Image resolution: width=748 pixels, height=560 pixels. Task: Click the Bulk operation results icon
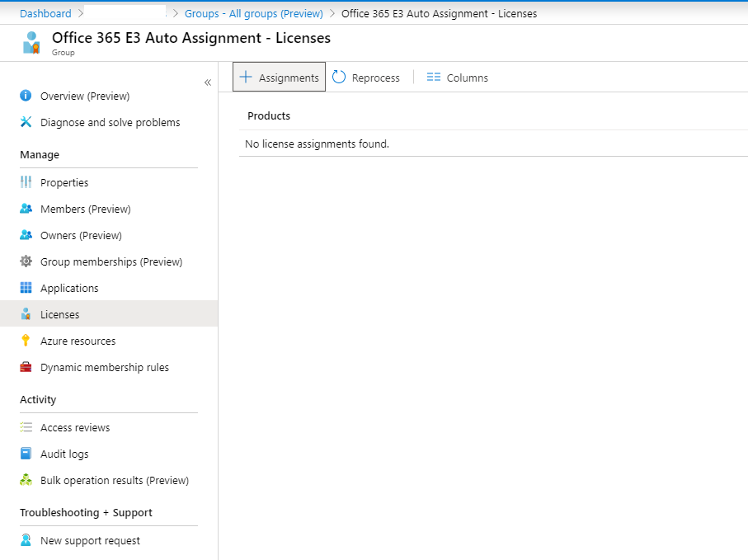coord(26,480)
